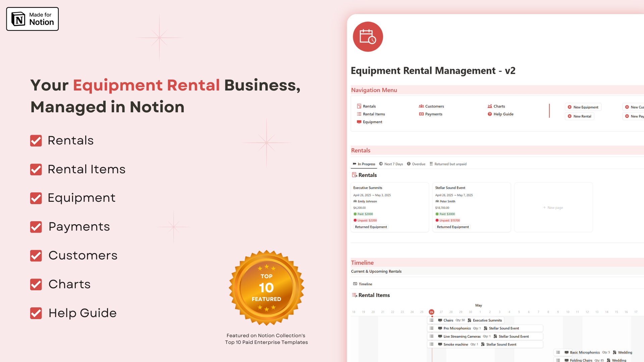This screenshot has width=644, height=362.
Task: Open the Executive Summits rental card
Action: 389,207
